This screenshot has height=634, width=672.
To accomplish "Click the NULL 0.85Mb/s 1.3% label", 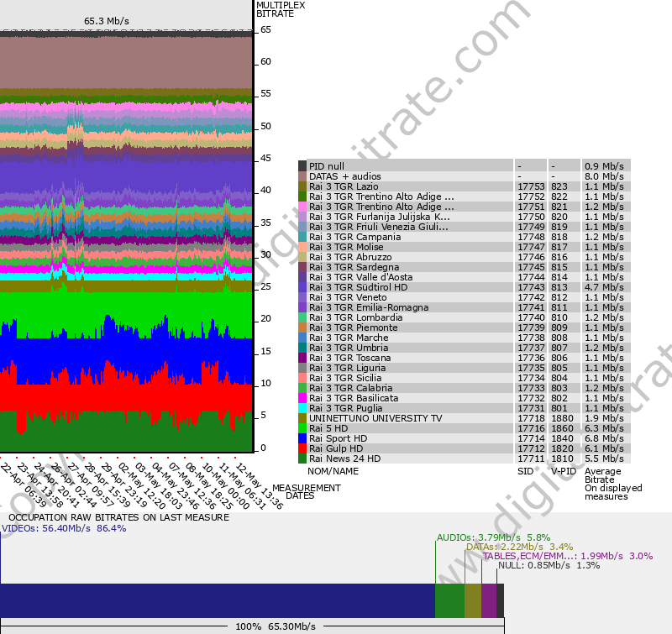I will tap(549, 565).
